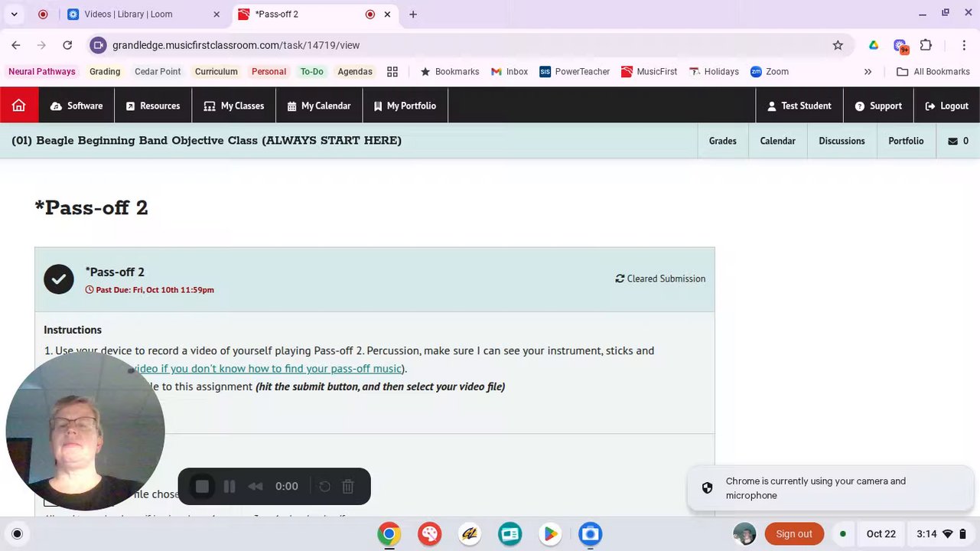Click the red Home icon in the navbar
This screenshot has height=551, width=980.
pyautogui.click(x=19, y=106)
